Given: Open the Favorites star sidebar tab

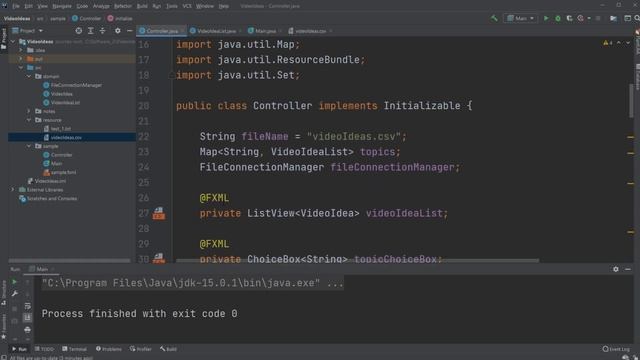Looking at the screenshot, I should [4, 327].
